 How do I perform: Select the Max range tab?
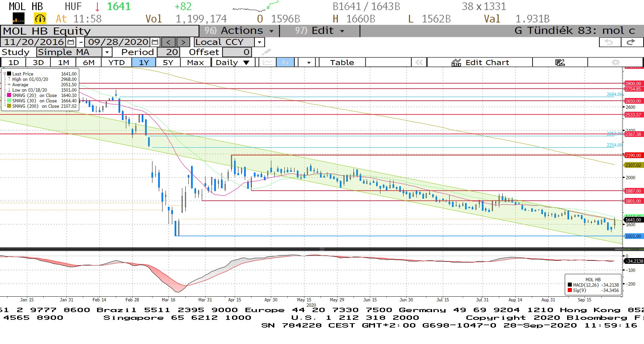point(195,62)
